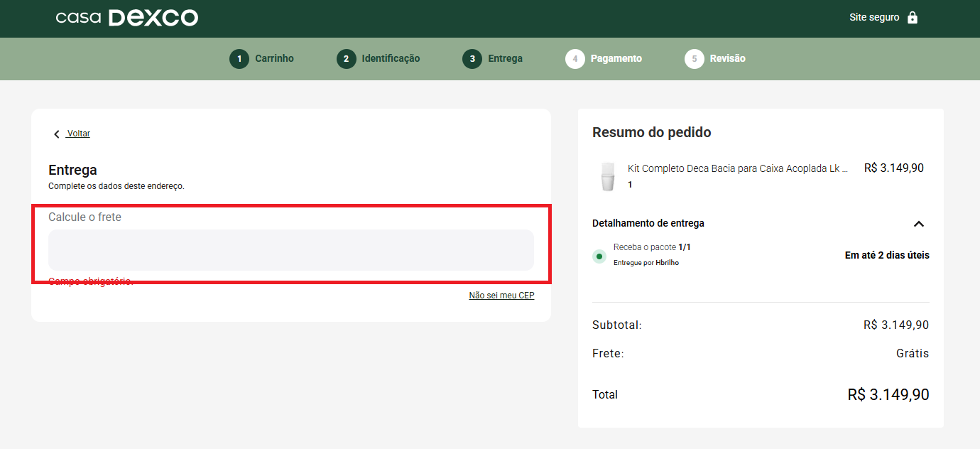Click the step 5 circle icon
This screenshot has width=980, height=449.
(x=695, y=59)
